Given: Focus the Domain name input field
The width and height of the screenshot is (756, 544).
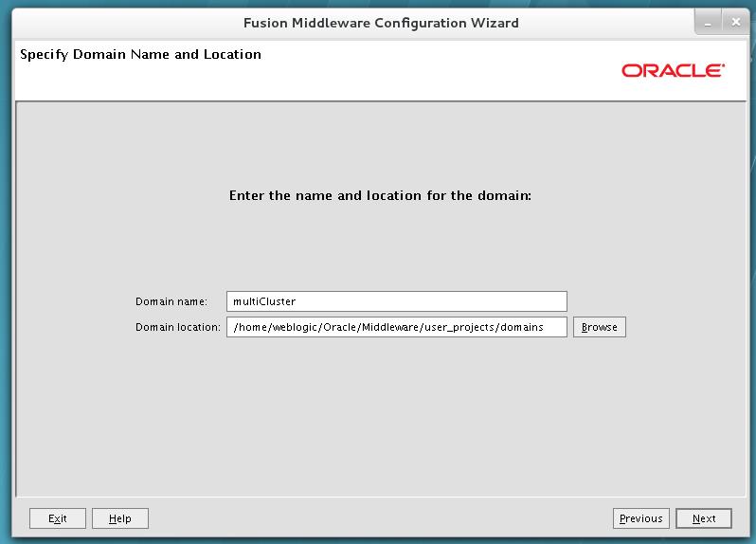Looking at the screenshot, I should (396, 301).
